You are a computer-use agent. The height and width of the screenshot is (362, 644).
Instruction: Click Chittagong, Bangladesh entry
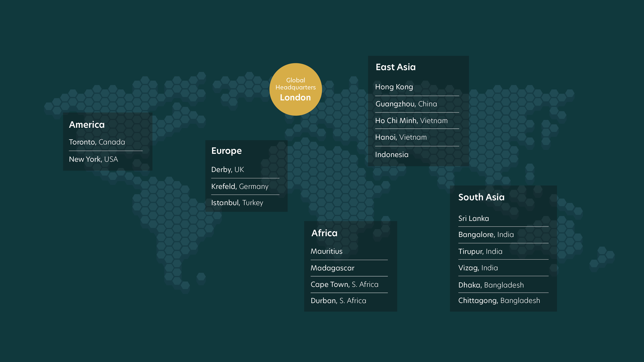point(499,301)
